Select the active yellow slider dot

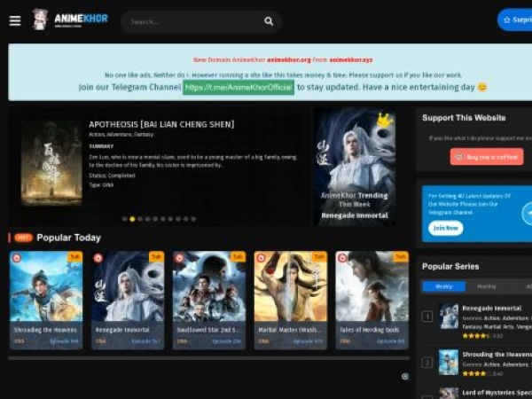[132, 219]
